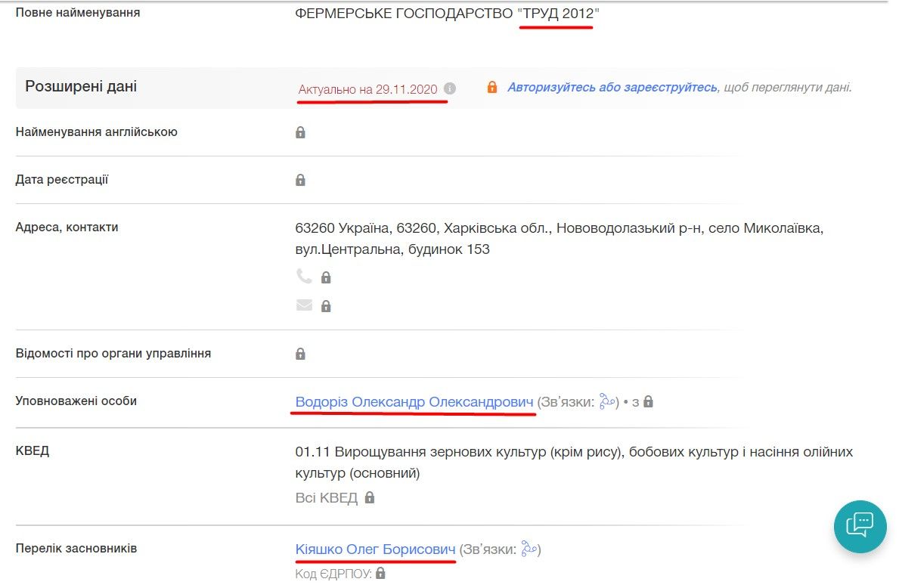
Task: Open connections graph icon for Водоріз
Action: 608,401
